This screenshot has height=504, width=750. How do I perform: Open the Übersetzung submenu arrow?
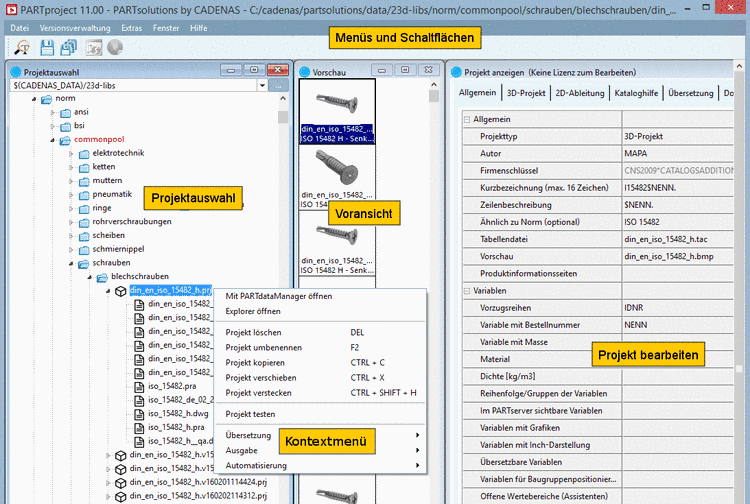(x=418, y=435)
